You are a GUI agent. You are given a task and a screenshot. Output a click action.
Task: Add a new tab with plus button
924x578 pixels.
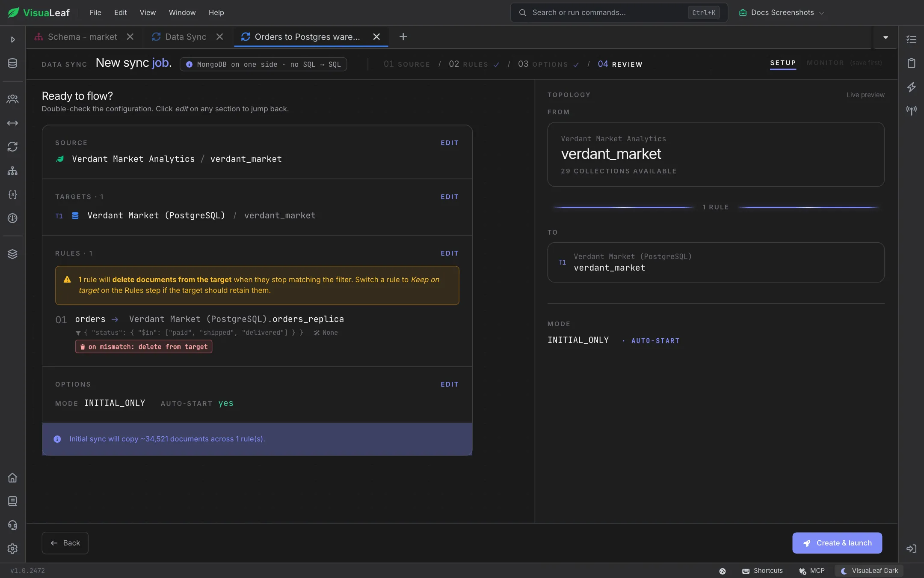[x=403, y=37]
